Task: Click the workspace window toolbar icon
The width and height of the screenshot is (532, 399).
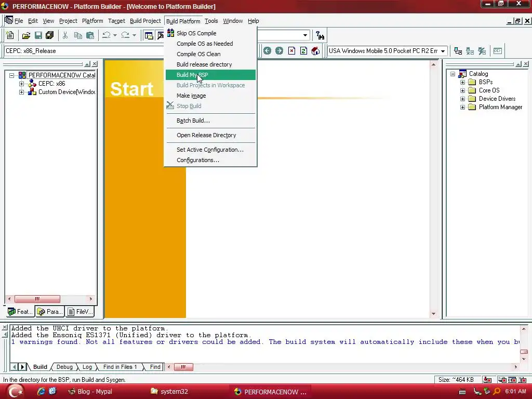Action: [x=149, y=35]
